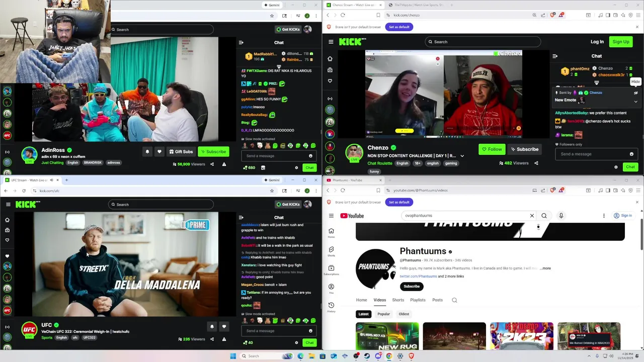The width and height of the screenshot is (644, 362).
Task: Click Log In on Chenzo Kick page
Action: tap(597, 42)
